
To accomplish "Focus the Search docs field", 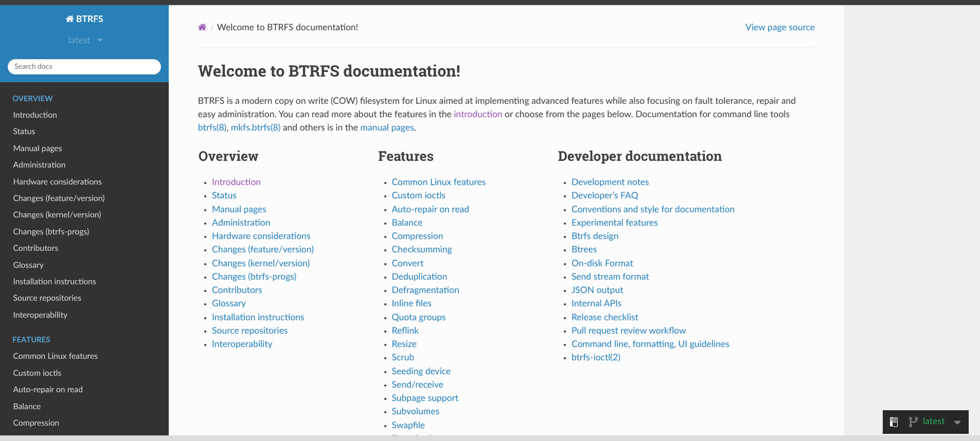I will tap(84, 66).
